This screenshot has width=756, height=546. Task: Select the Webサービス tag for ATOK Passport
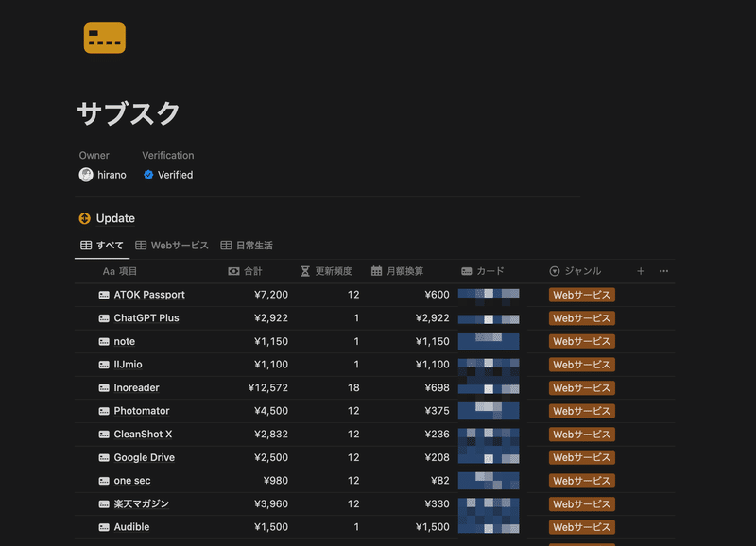click(x=581, y=295)
